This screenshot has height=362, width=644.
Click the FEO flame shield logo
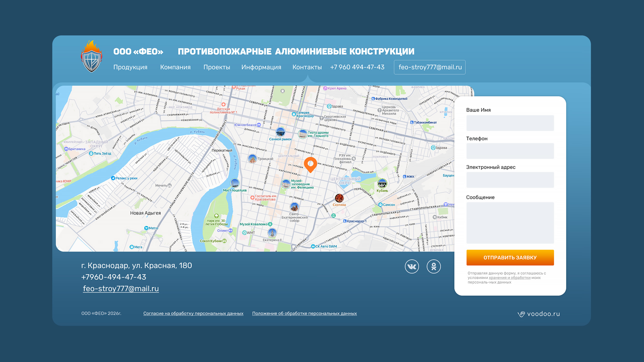click(91, 57)
